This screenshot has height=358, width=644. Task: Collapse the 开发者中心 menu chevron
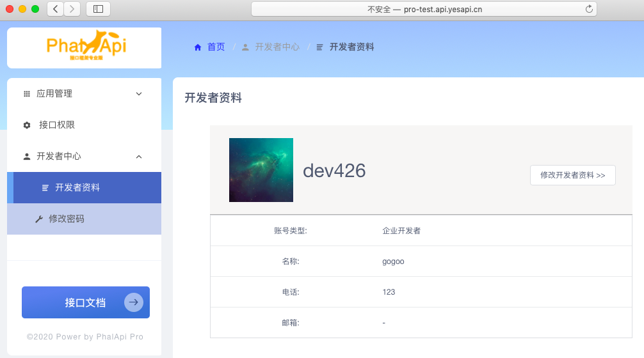click(x=139, y=157)
